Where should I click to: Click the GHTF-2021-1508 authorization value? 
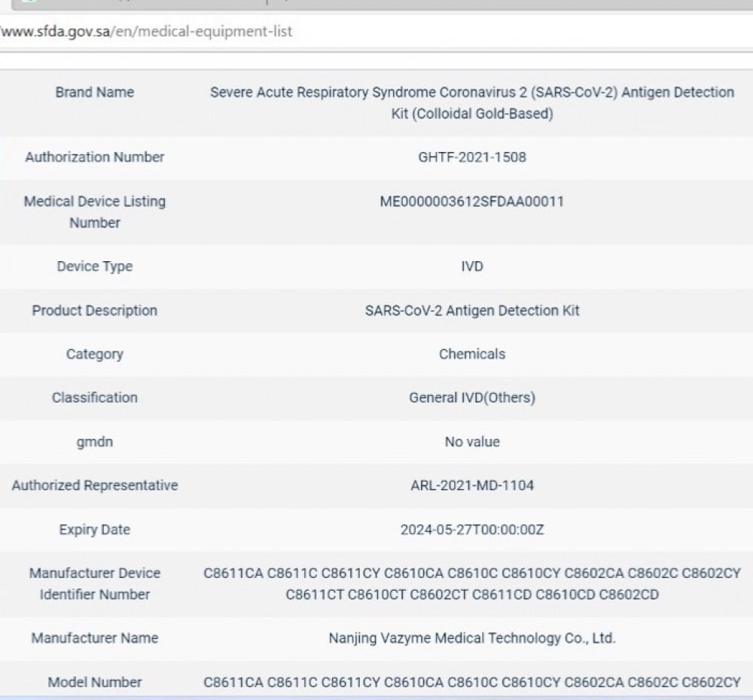point(471,157)
